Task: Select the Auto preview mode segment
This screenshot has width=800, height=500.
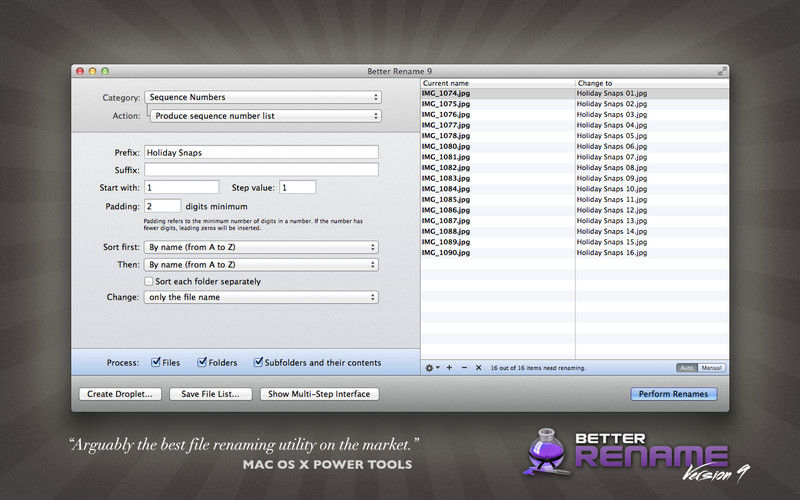Action: (x=687, y=367)
